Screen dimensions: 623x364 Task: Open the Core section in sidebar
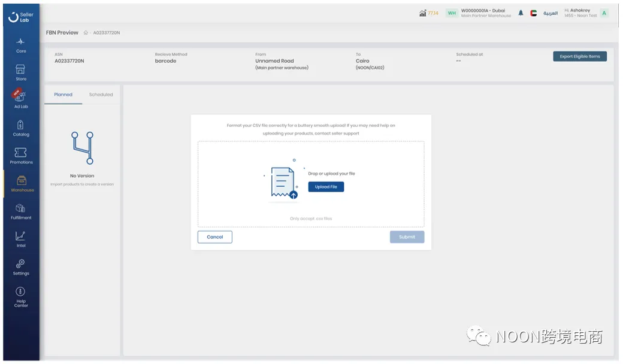21,45
